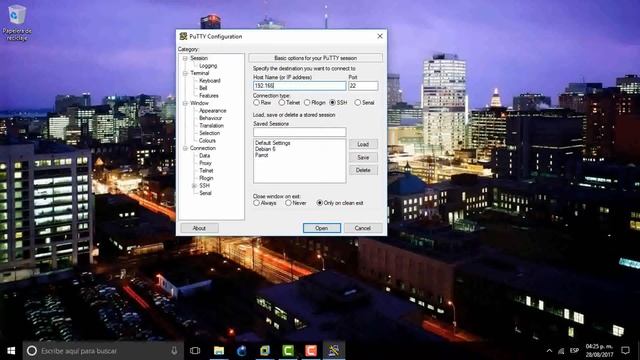Select the Parrot saved session
The height and width of the screenshot is (360, 640).
[262, 155]
